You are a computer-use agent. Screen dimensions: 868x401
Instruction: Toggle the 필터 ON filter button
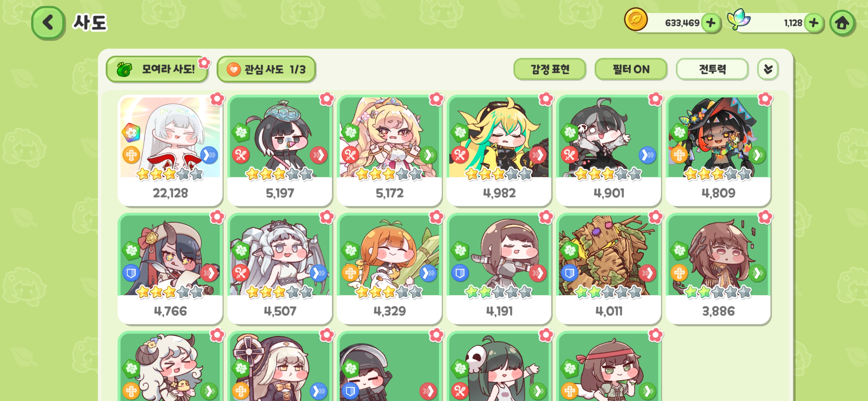pyautogui.click(x=631, y=69)
